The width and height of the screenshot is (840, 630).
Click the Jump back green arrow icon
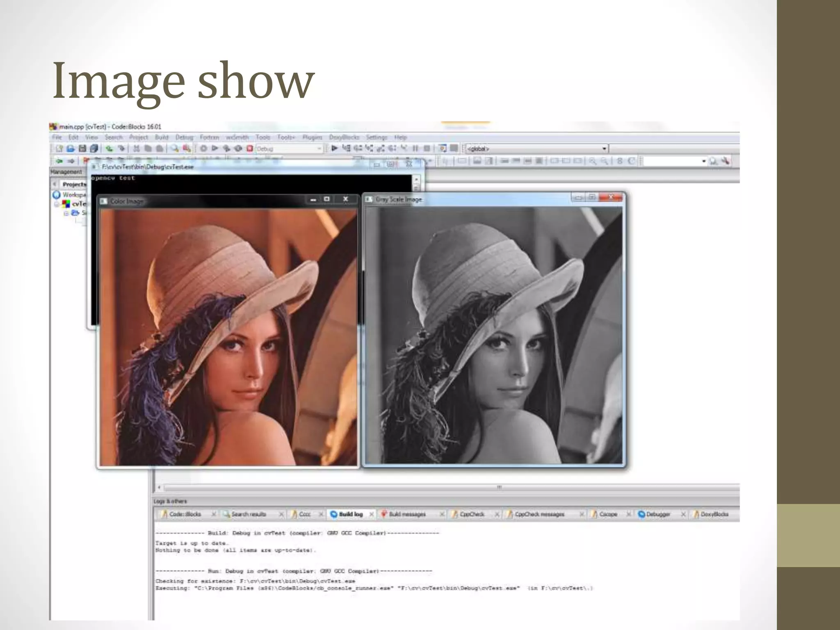point(59,161)
